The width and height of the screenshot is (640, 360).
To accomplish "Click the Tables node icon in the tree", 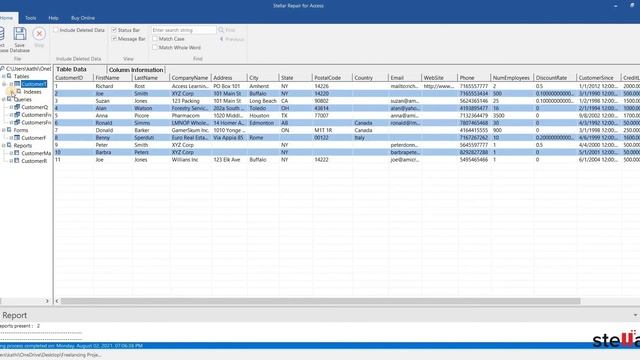I will (x=9, y=76).
